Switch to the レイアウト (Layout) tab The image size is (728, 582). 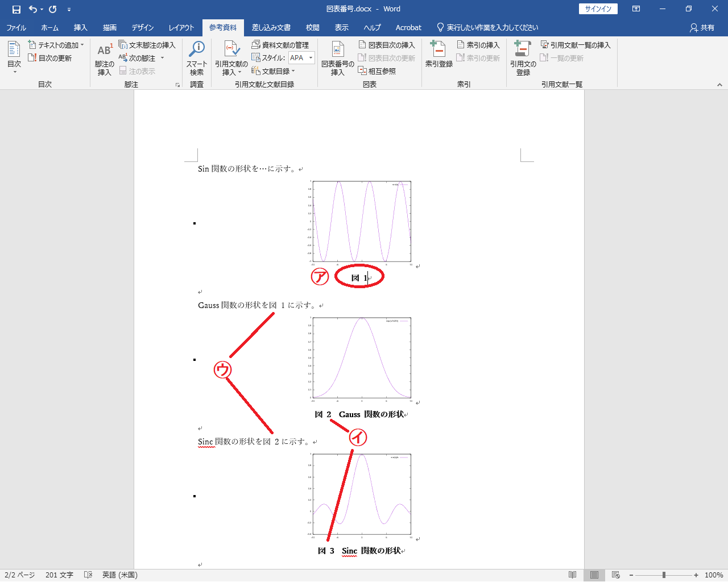(x=181, y=27)
